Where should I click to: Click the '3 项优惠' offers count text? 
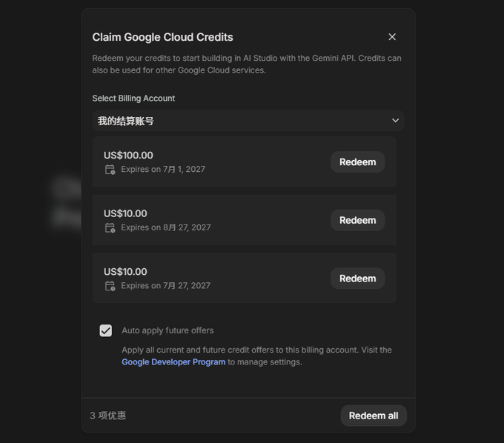pos(107,416)
